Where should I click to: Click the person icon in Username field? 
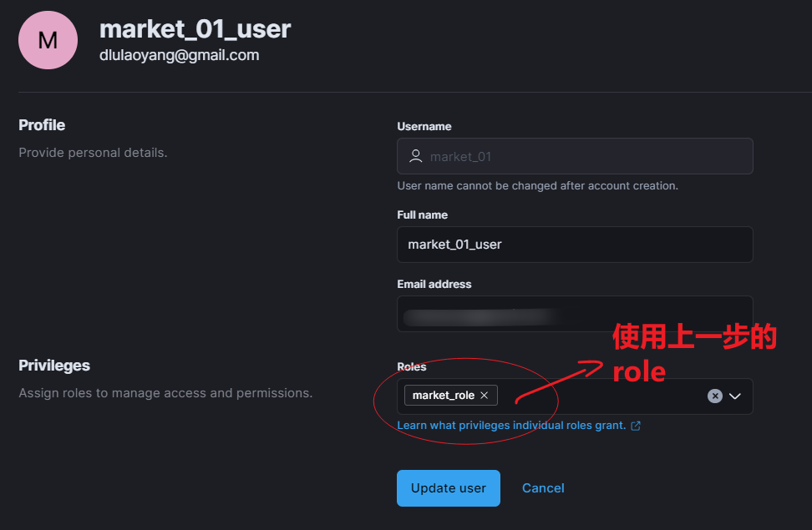coord(415,156)
